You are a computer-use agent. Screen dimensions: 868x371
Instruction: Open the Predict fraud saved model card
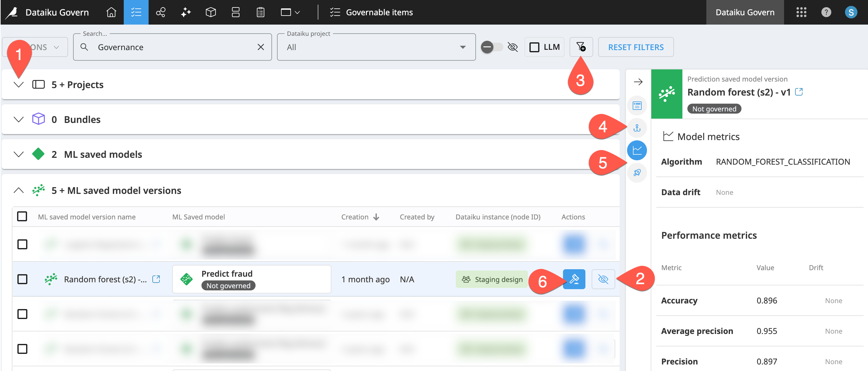tap(252, 279)
